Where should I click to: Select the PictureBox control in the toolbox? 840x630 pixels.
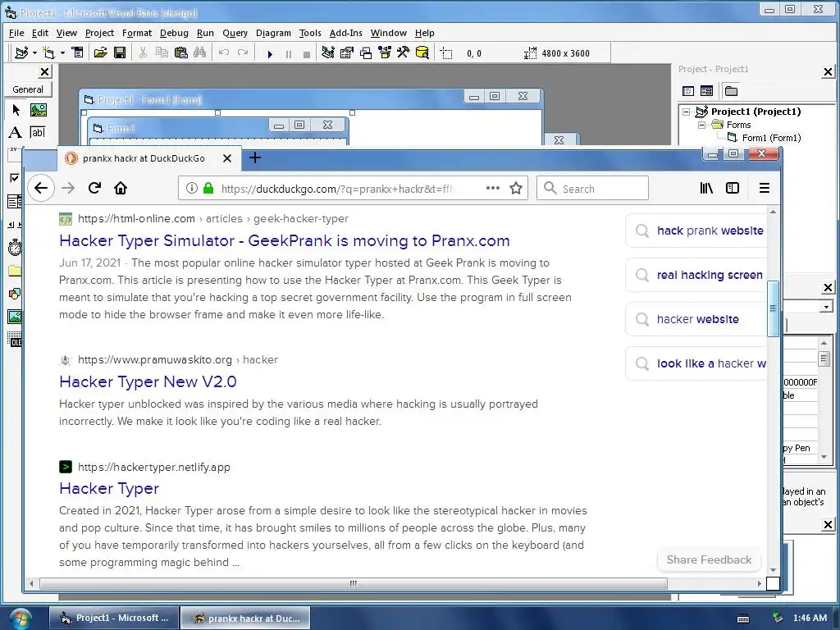pos(38,110)
